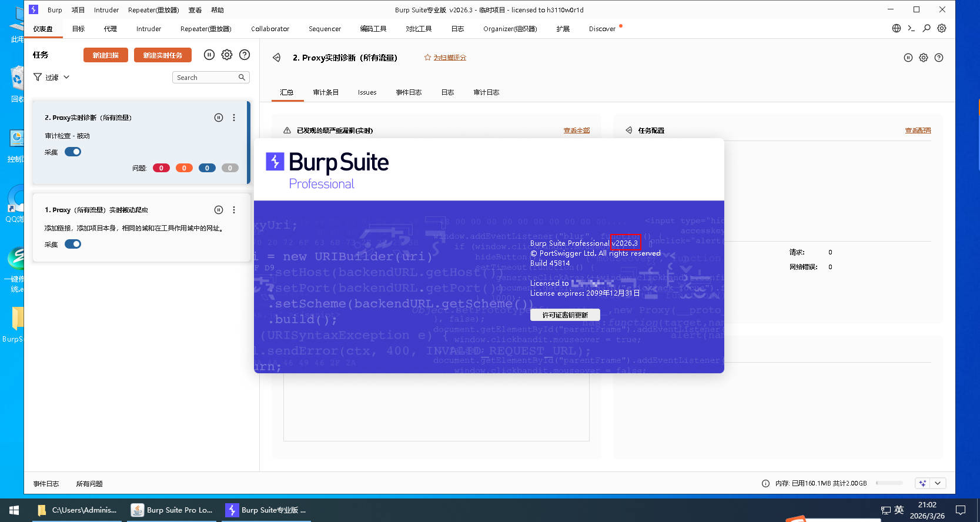980x522 pixels.
Task: Click the memory usage bar in status bar
Action: tap(889, 483)
